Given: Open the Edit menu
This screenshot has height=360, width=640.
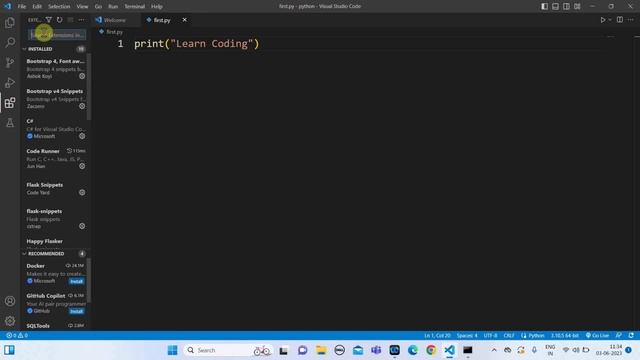Looking at the screenshot, I should click(37, 7).
